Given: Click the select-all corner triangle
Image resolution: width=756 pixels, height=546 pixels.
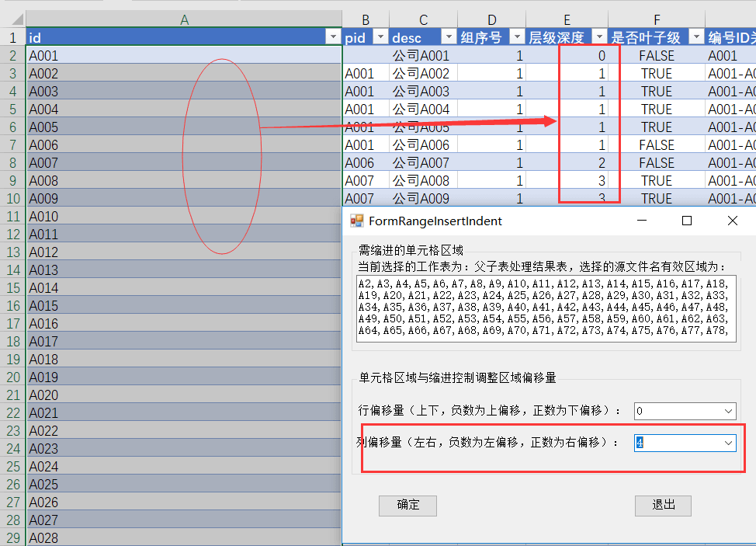Looking at the screenshot, I should tap(17, 19).
